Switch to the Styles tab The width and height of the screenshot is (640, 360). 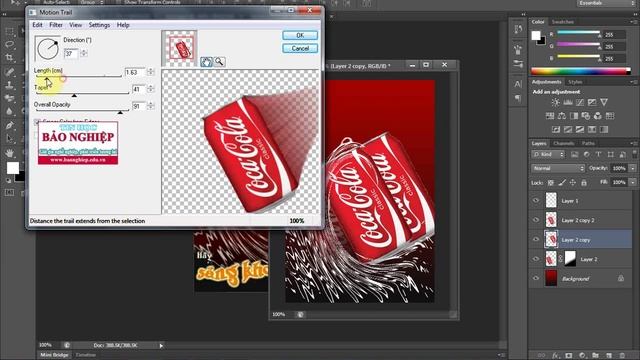point(575,82)
